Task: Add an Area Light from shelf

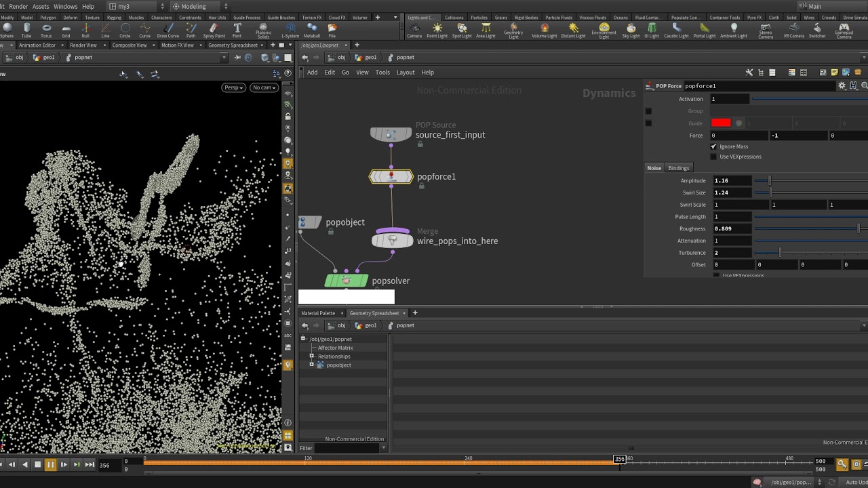Action: point(486,30)
